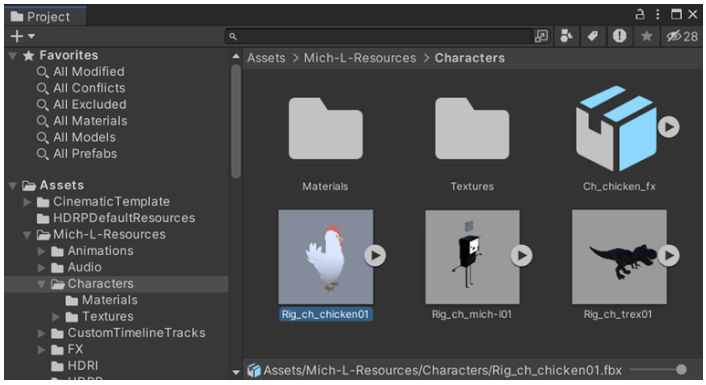Viewport: 706px width, 385px height.
Task: Click the Search by Import Log Type icon
Action: [619, 36]
